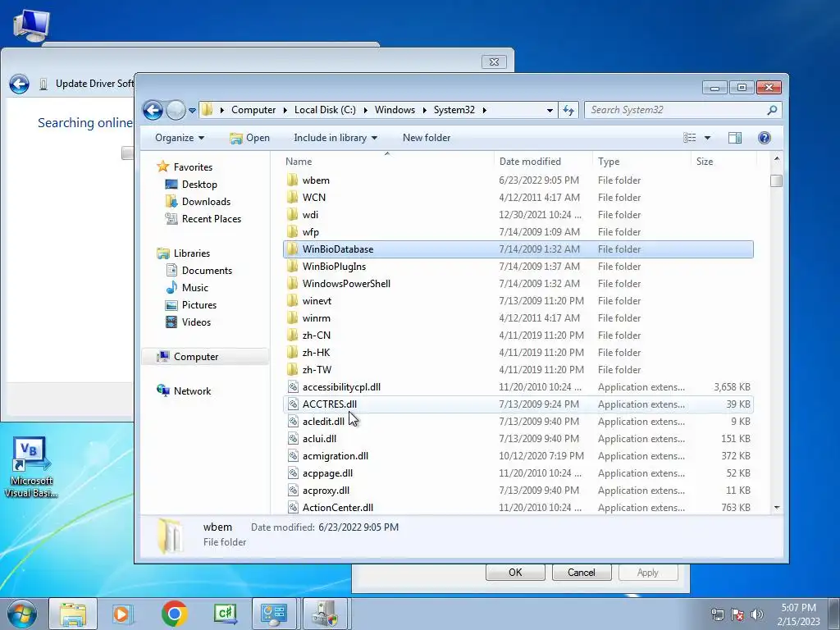Open recent pages dropdown next to Forward
The width and height of the screenshot is (840, 630).
pos(192,111)
